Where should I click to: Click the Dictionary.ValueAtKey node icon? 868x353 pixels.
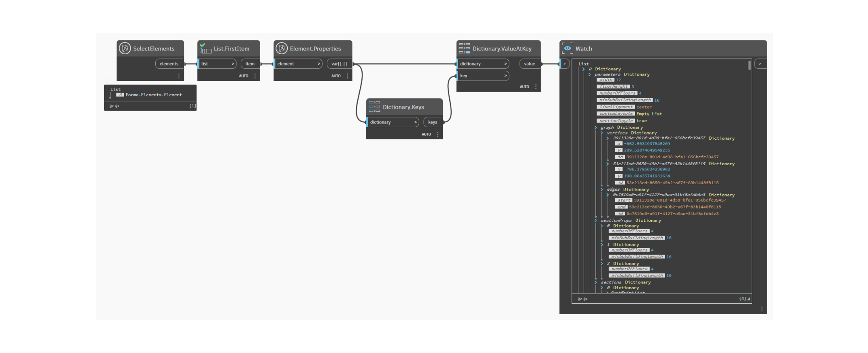point(464,48)
